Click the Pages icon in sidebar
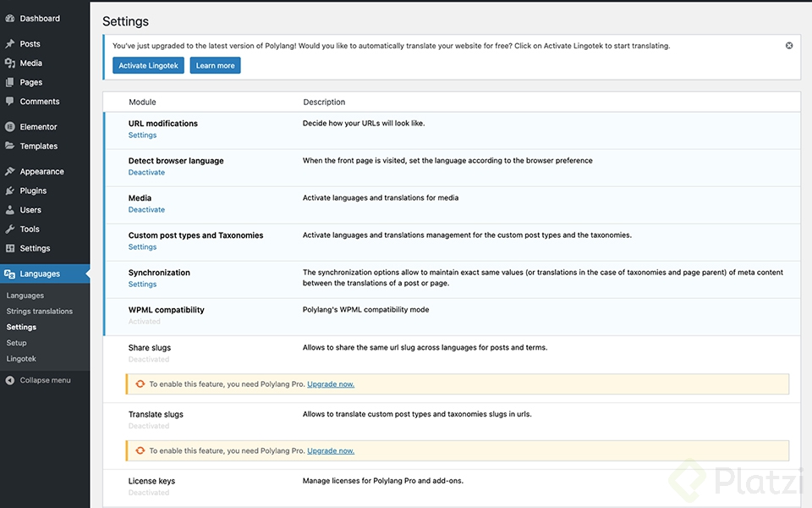 10,82
